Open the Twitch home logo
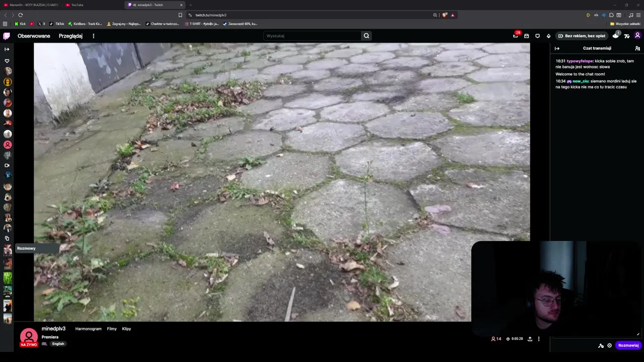 pos(7,36)
